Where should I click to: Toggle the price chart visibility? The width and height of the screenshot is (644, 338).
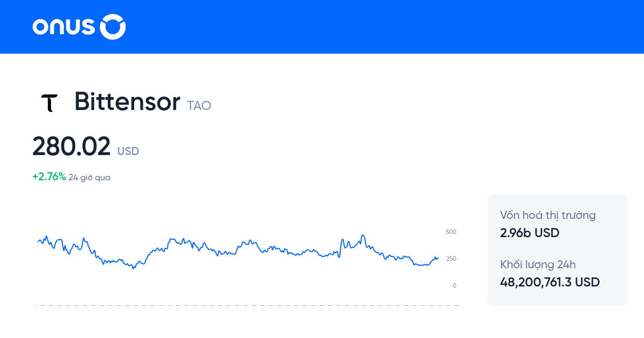point(241,252)
